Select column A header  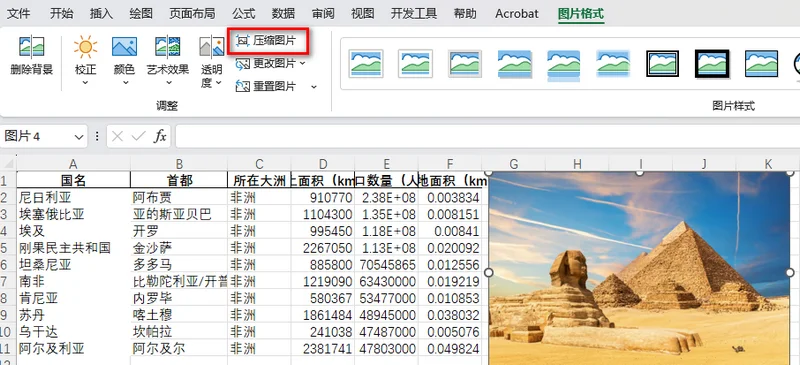[x=73, y=164]
